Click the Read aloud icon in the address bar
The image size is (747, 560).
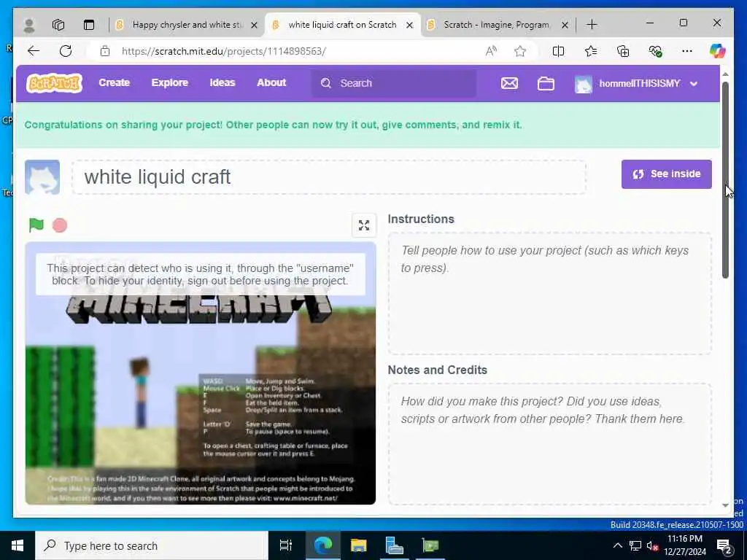(491, 51)
